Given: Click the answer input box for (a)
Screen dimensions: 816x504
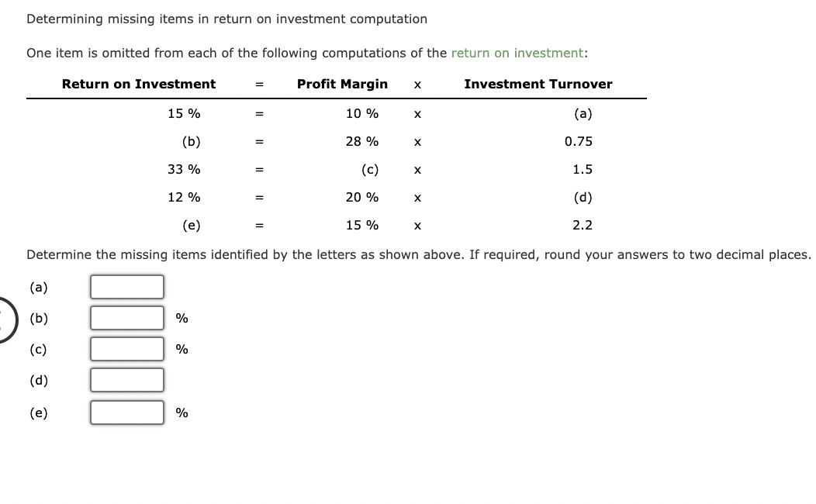Looking at the screenshot, I should 126,286.
